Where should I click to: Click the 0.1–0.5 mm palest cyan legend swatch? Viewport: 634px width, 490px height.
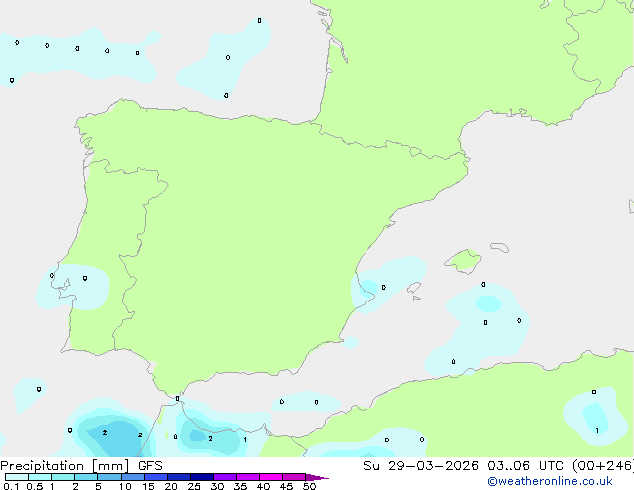click(x=17, y=477)
